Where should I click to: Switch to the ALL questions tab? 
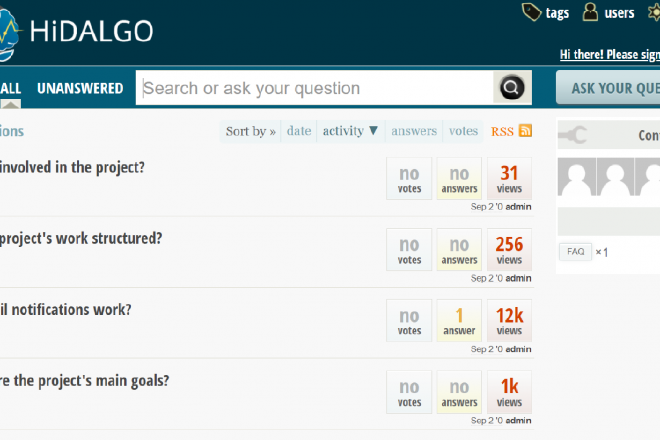click(10, 88)
